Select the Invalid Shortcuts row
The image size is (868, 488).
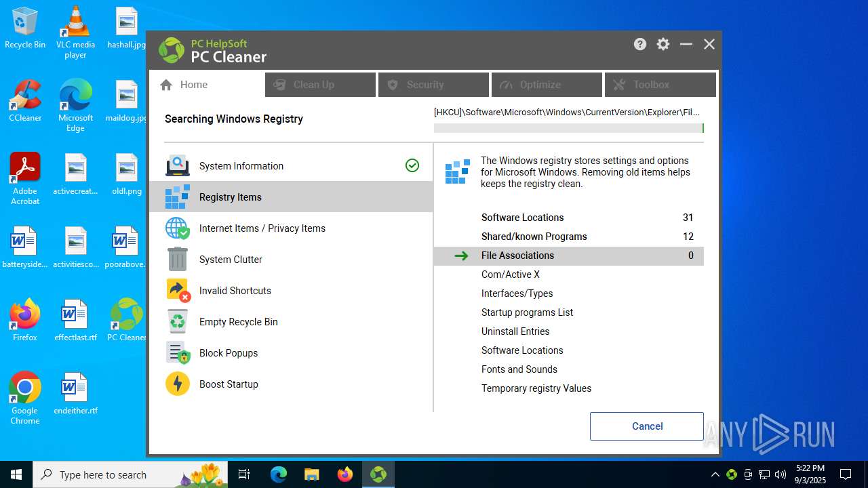291,290
